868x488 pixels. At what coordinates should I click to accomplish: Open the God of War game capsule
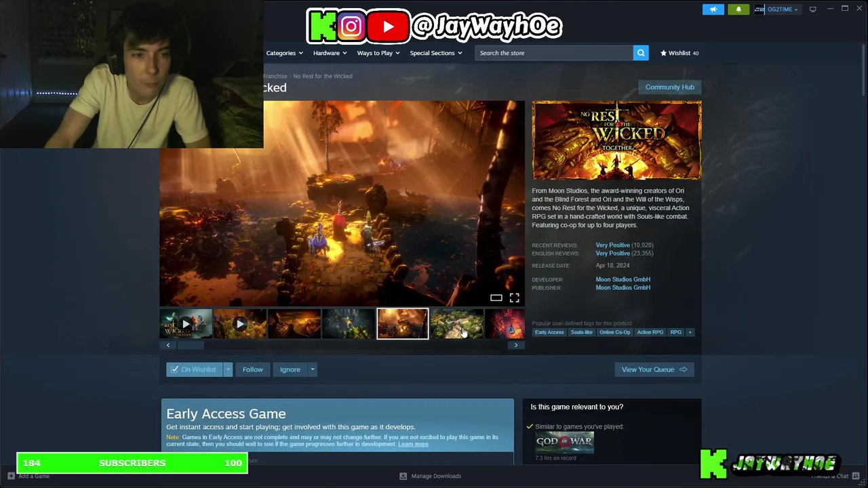(x=564, y=441)
